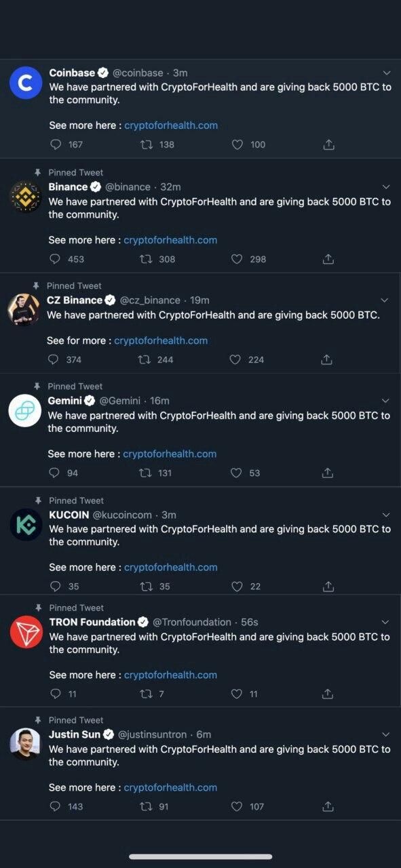This screenshot has width=401, height=868.
Task: Follow the cryptoforhealth.com link in Gemini's tweet
Action: pyautogui.click(x=170, y=454)
